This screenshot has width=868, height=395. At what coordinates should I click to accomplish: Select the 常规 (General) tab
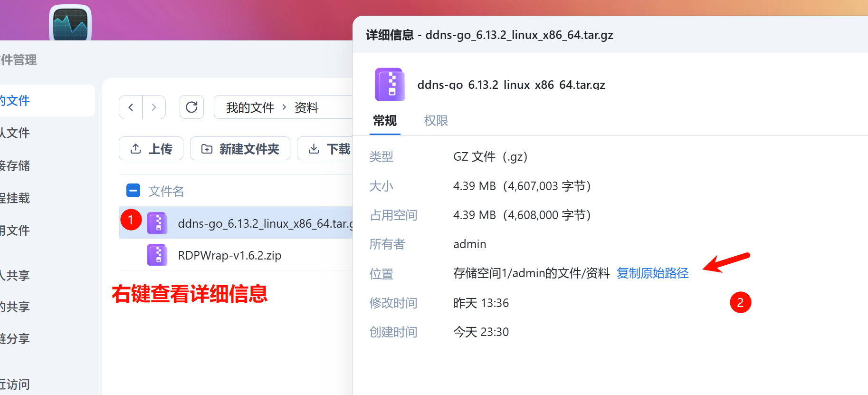click(385, 121)
